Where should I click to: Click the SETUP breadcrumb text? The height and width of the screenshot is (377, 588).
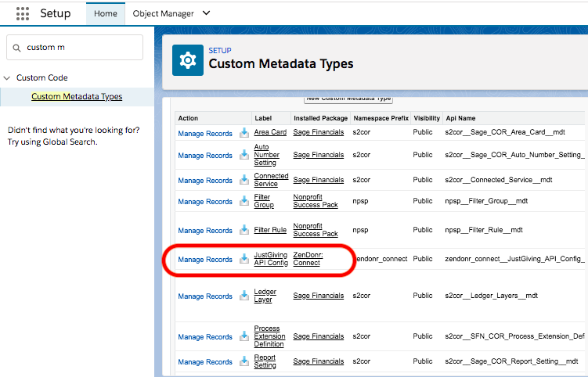(220, 51)
